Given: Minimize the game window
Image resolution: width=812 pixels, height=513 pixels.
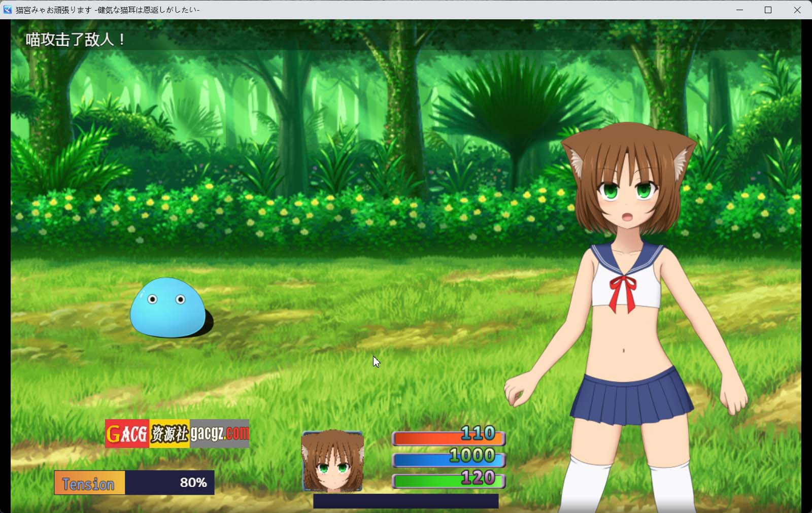Looking at the screenshot, I should pos(739,10).
